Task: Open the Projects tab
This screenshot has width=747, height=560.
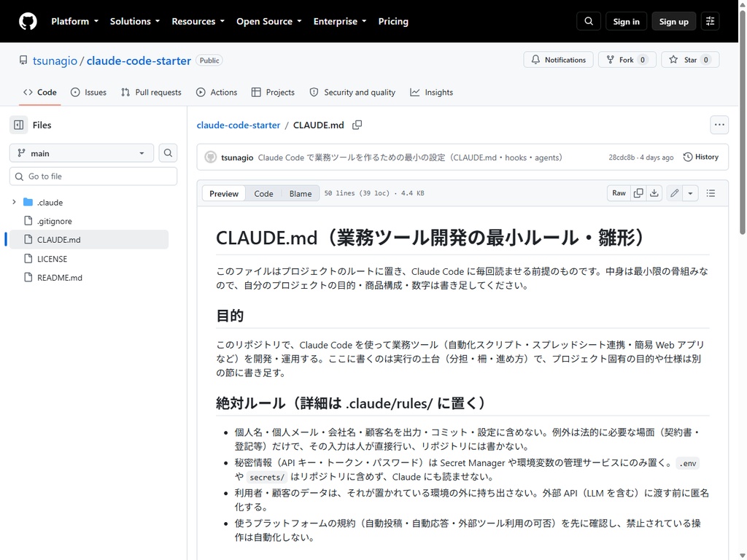Action: [273, 92]
